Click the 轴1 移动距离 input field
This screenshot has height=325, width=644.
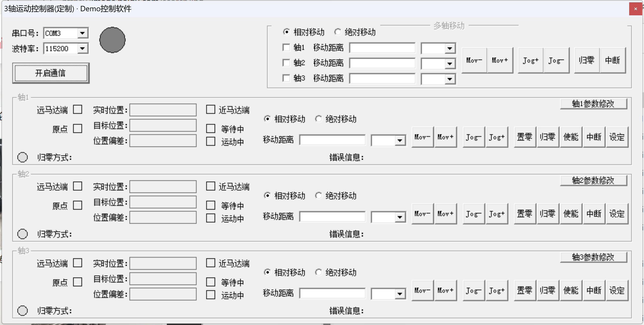[332, 140]
